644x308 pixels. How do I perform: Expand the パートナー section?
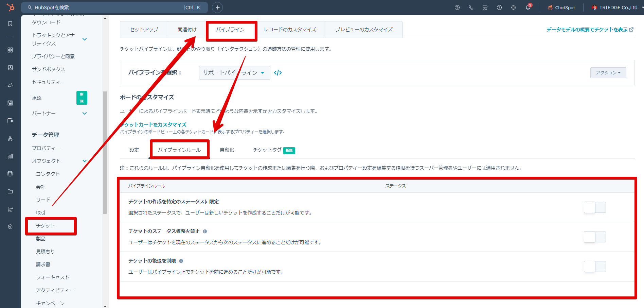[85, 113]
